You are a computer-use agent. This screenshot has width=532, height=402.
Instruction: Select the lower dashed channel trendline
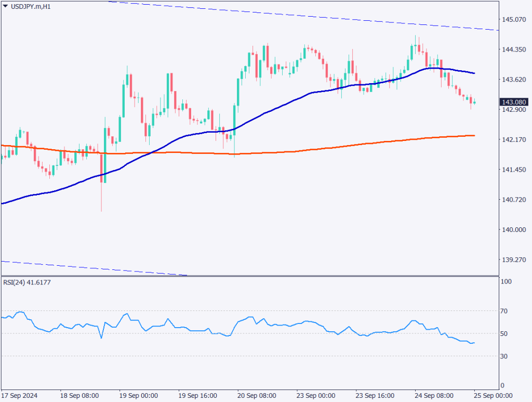tap(104, 269)
